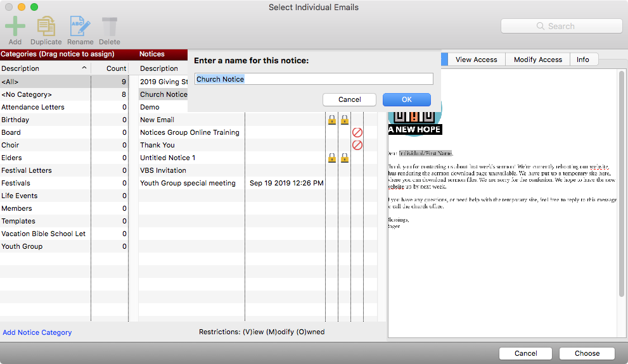Click the Choose button
628x364 pixels.
(x=587, y=353)
